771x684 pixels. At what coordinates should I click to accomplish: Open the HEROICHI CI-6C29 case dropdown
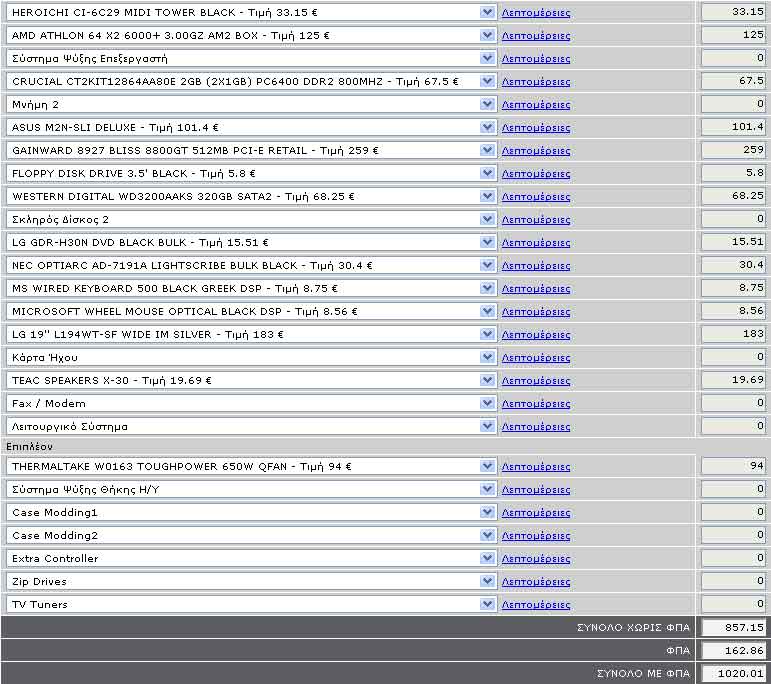[x=251, y=12]
